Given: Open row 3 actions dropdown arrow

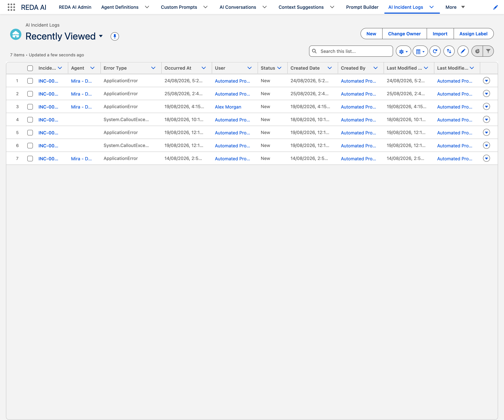Looking at the screenshot, I should coord(486,107).
